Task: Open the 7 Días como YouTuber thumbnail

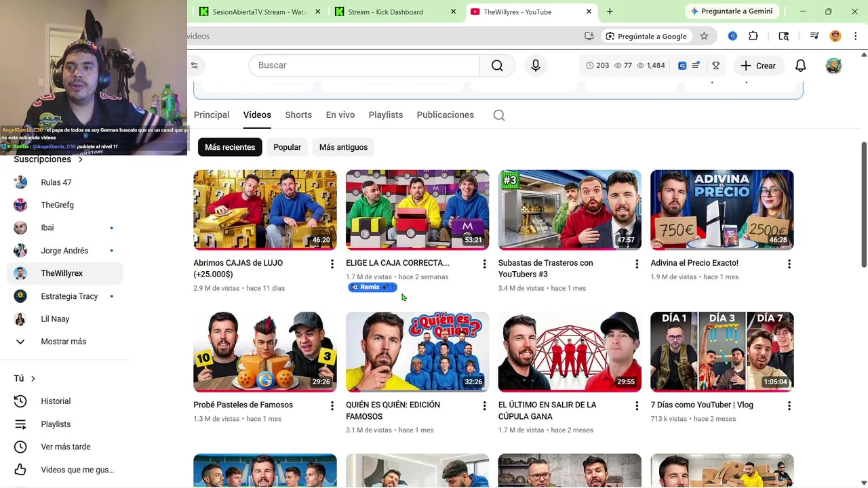Action: coord(722,352)
